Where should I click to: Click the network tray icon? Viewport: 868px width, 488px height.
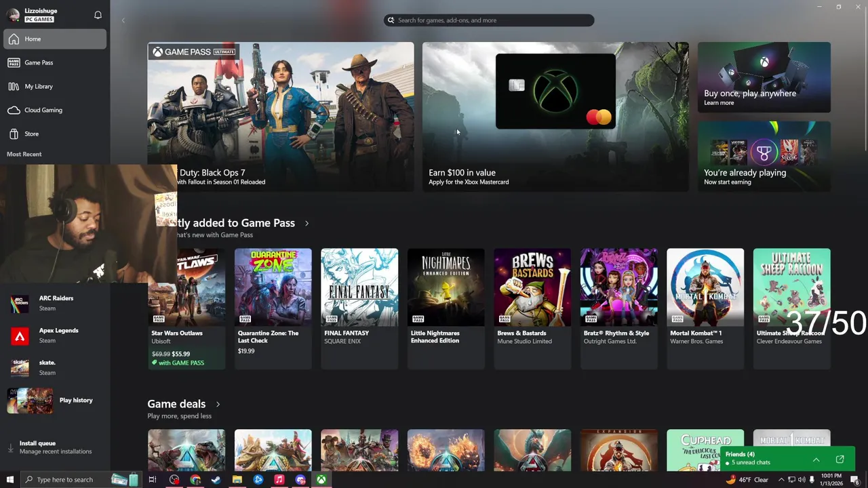[x=791, y=480]
